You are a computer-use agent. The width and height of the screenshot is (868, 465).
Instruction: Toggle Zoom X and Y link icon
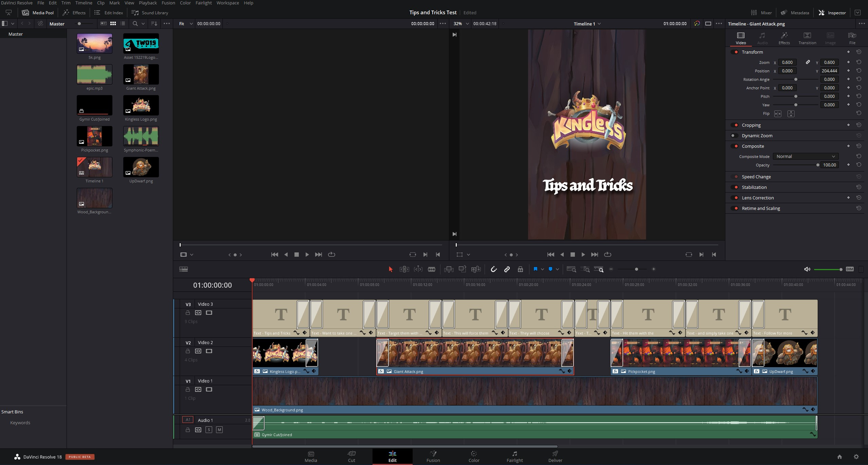(808, 62)
